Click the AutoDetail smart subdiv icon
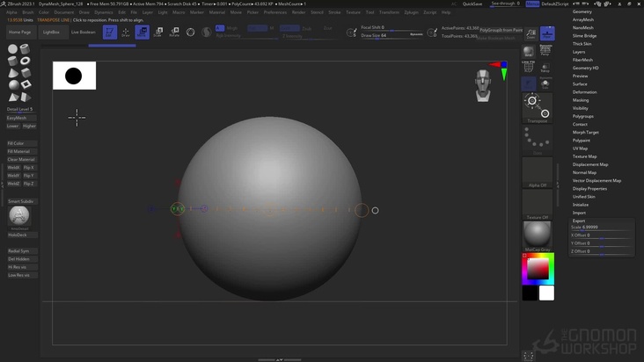The width and height of the screenshot is (644, 362). 18,215
